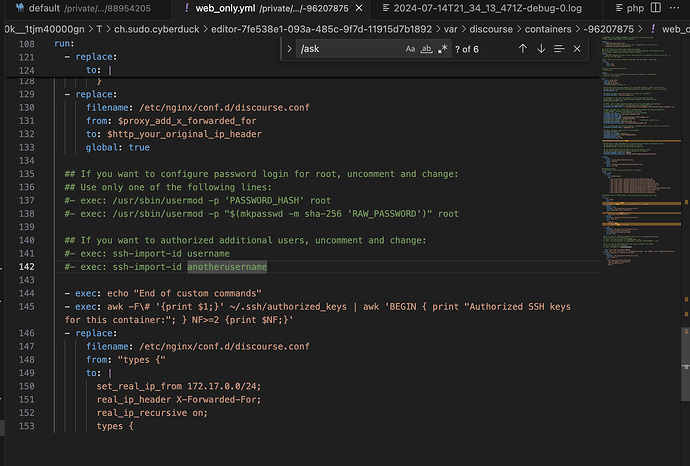
Task: Click from: "types {" on line 148
Action: (x=126, y=360)
